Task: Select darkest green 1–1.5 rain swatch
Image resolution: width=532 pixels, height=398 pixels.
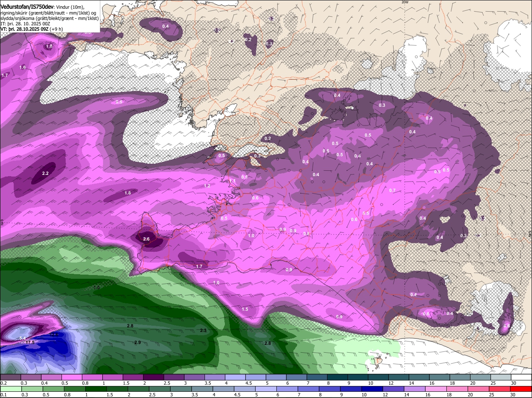Action: click(x=96, y=389)
